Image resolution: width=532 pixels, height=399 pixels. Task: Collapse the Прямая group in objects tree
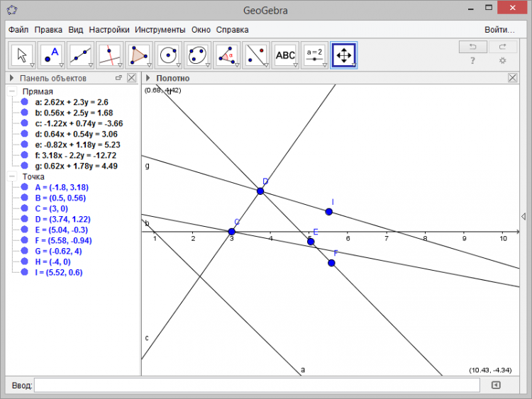[x=12, y=91]
